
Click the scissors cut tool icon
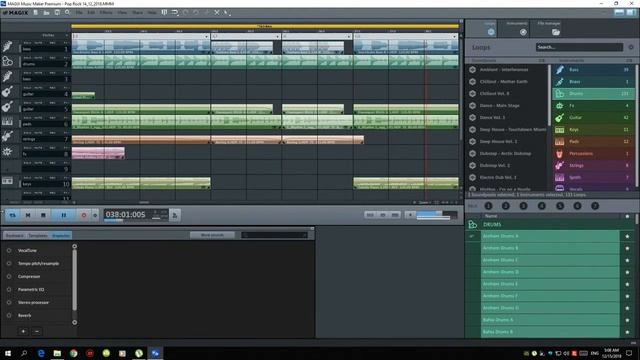[x=217, y=13]
